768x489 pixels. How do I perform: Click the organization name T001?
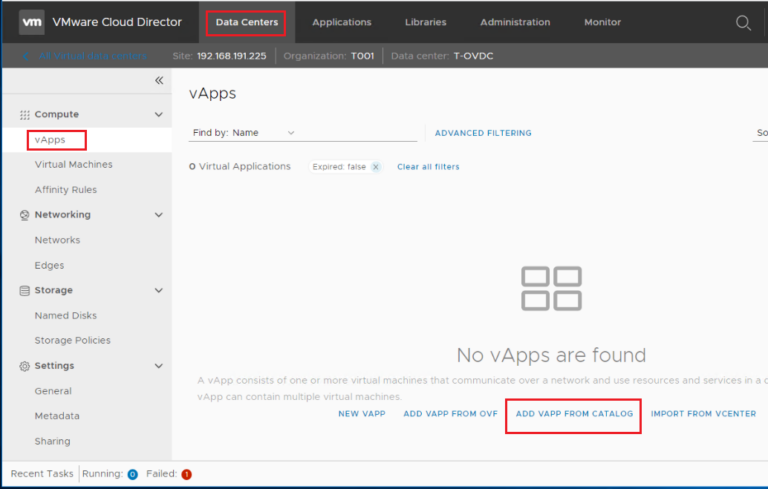click(x=362, y=56)
